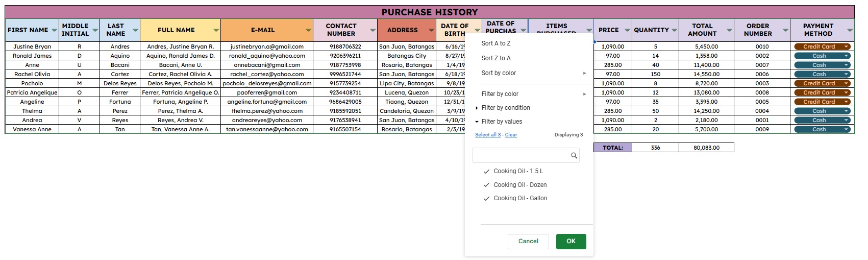The image size is (868, 260).
Task: Cancel the filter menu
Action: tap(528, 241)
